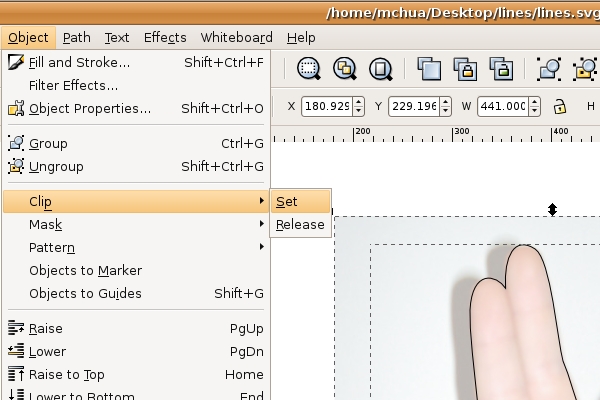Select Lower in the Object menu
Viewport: 600px width, 400px height.
136,351
